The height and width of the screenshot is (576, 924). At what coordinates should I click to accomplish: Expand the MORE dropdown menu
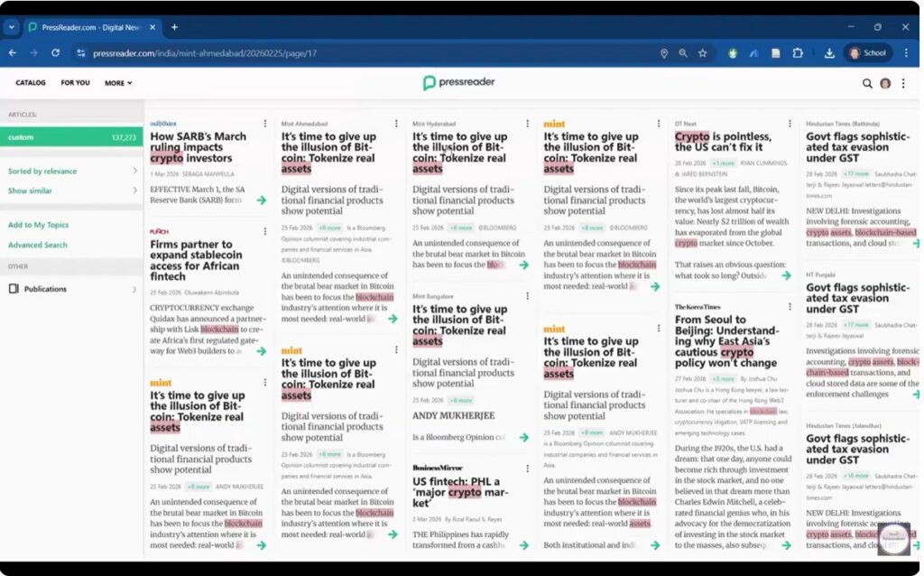tap(117, 83)
